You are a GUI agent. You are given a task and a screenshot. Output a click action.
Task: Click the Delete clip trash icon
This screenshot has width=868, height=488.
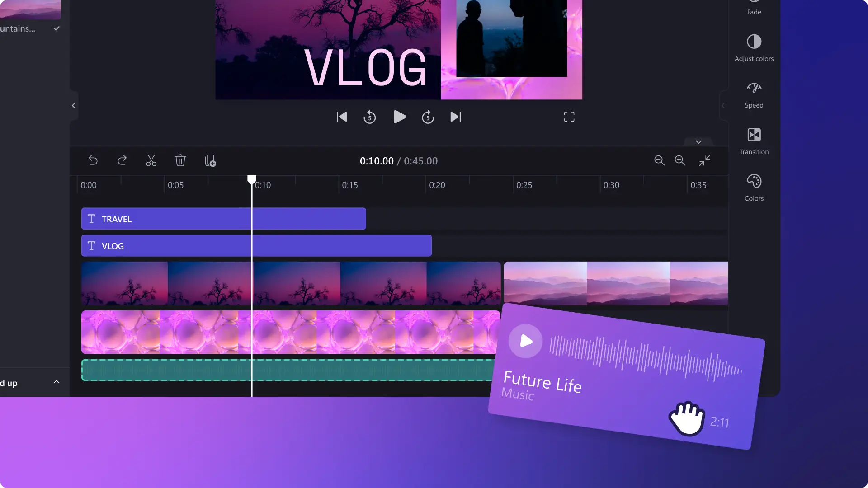pyautogui.click(x=181, y=160)
